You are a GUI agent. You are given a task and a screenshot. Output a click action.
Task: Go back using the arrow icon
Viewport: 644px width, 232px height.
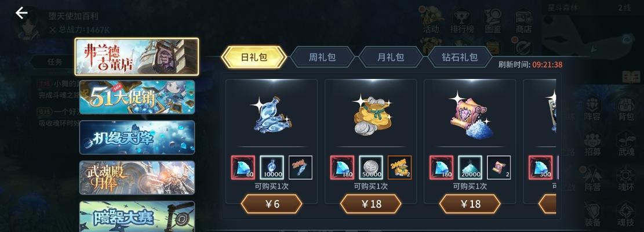pos(21,13)
